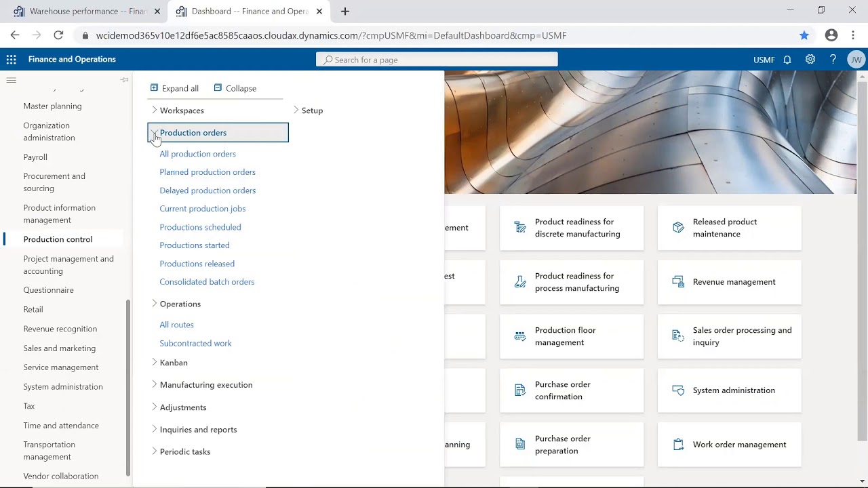The height and width of the screenshot is (488, 868).
Task: Open Current production jobs link
Action: tap(202, 209)
